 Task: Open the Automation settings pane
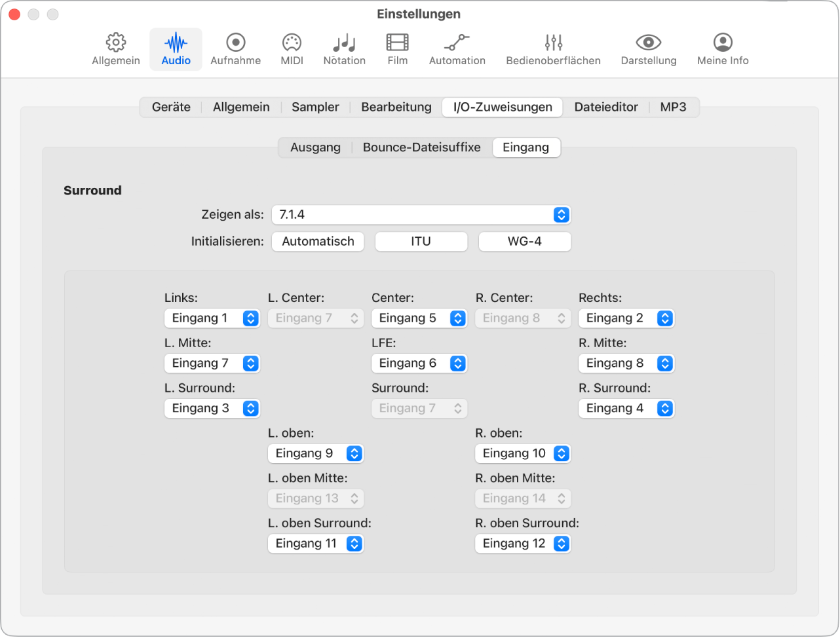457,50
